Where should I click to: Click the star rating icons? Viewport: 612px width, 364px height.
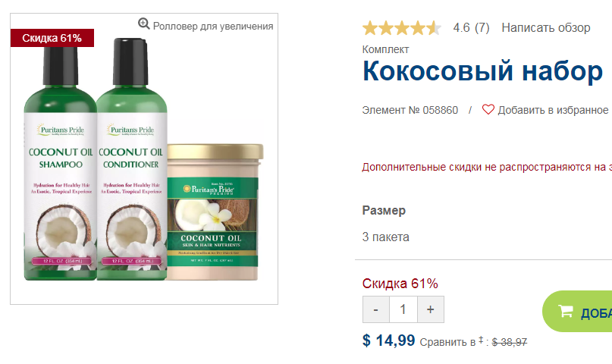point(402,28)
